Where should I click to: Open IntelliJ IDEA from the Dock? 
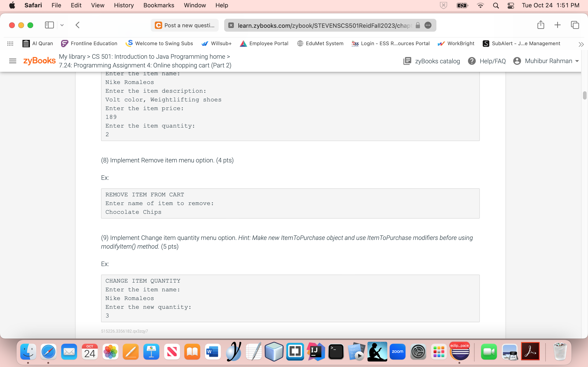315,351
